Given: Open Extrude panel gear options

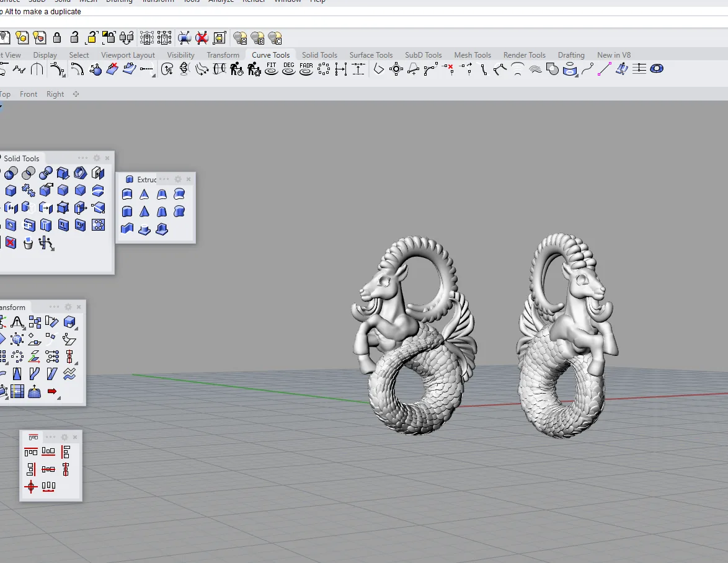Looking at the screenshot, I should pyautogui.click(x=178, y=179).
